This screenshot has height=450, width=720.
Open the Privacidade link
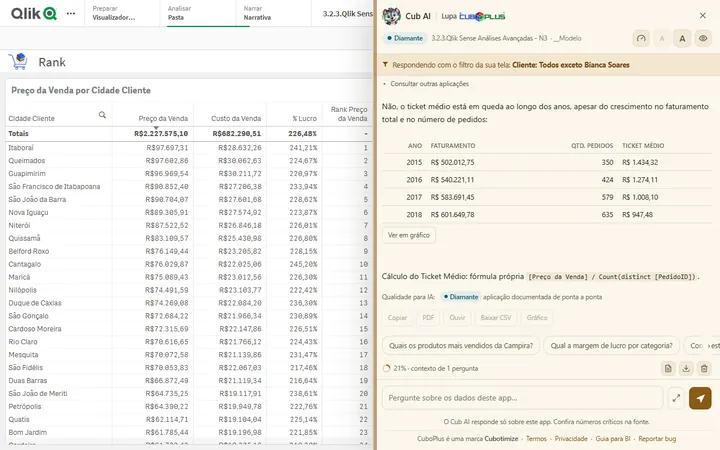[x=571, y=439]
